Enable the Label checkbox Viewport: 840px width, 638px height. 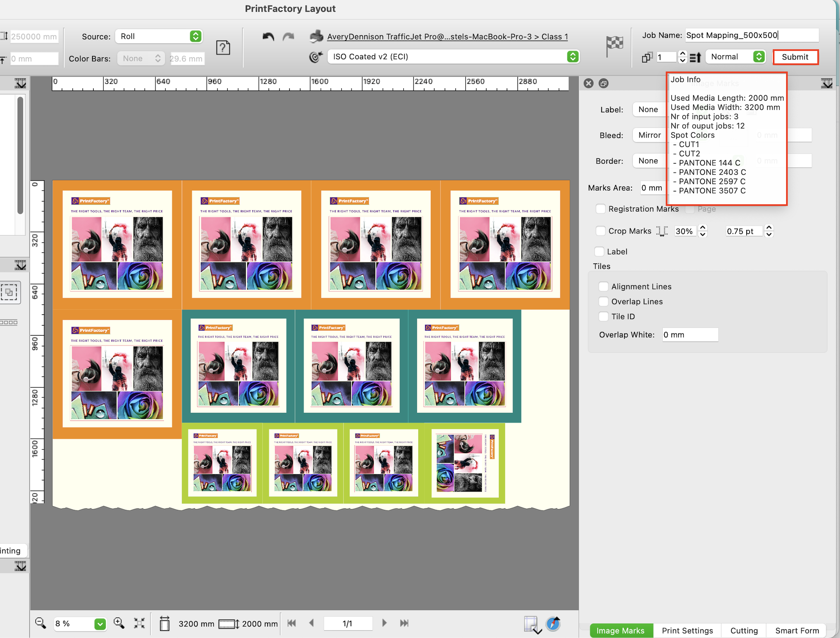599,252
